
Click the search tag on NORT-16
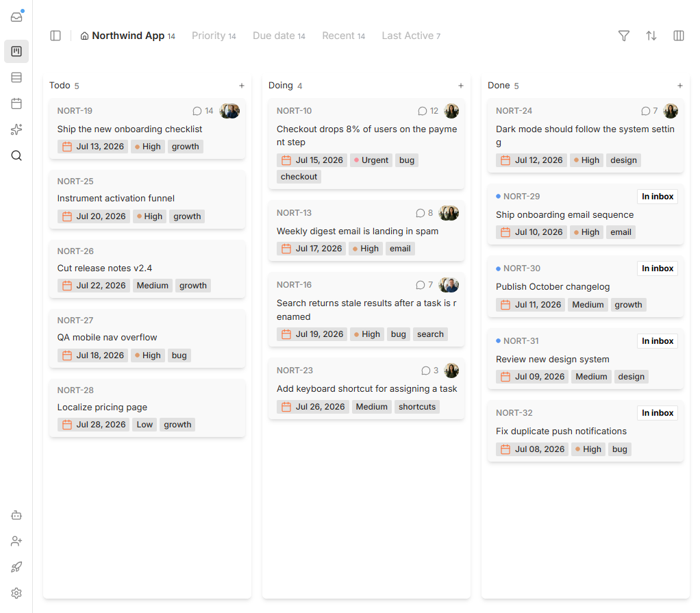click(430, 334)
